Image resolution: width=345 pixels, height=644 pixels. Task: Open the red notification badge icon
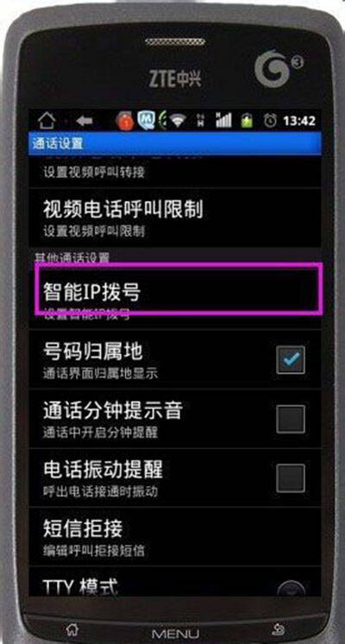(x=125, y=120)
